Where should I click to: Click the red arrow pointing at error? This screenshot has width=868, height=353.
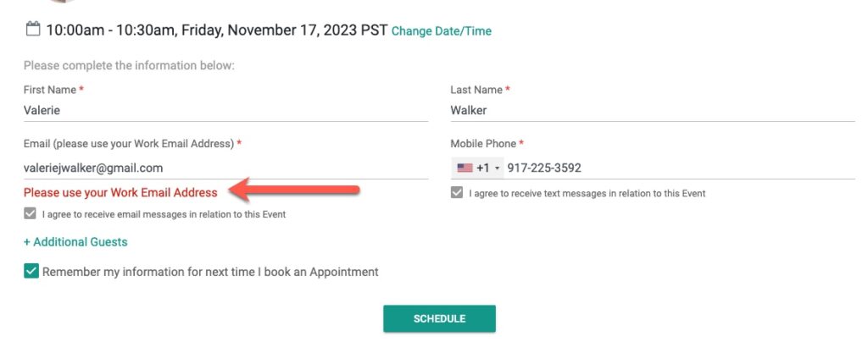tap(294, 190)
